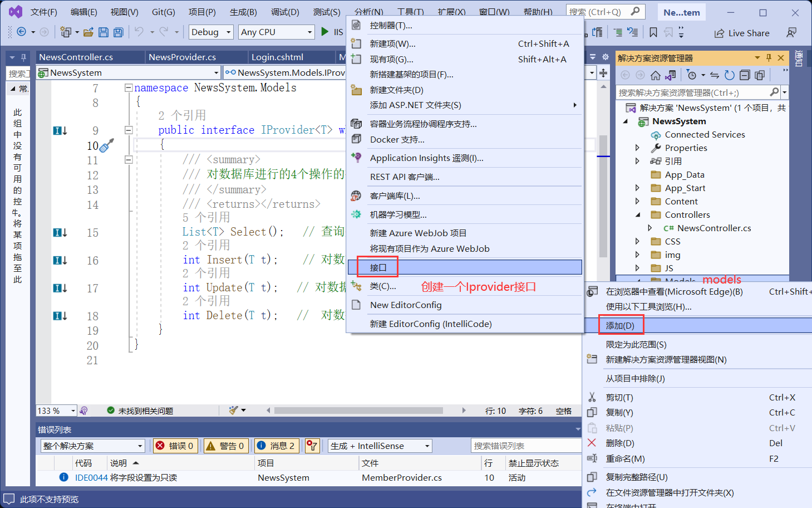Click Sync with Active Document icon

[x=715, y=75]
